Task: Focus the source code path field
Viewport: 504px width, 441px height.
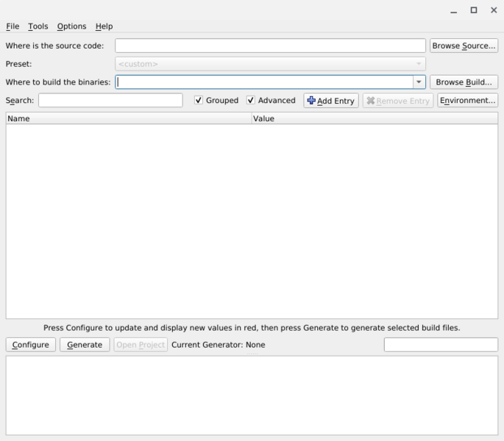Action: click(x=270, y=46)
